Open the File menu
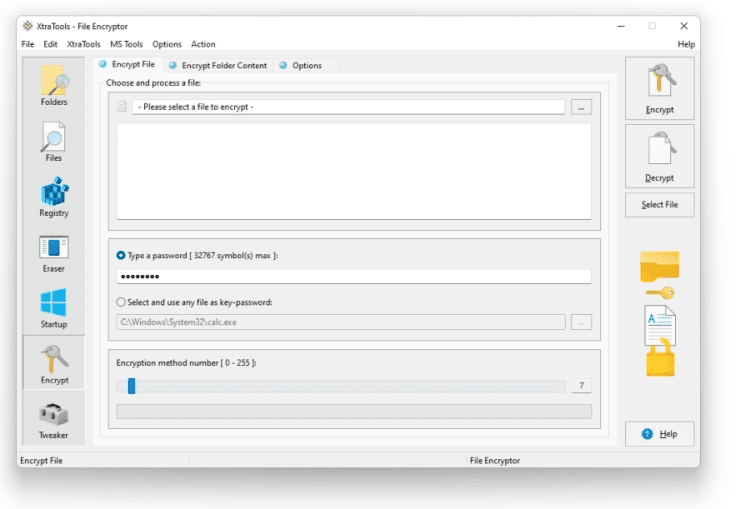Image resolution: width=750 pixels, height=509 pixels. click(28, 44)
